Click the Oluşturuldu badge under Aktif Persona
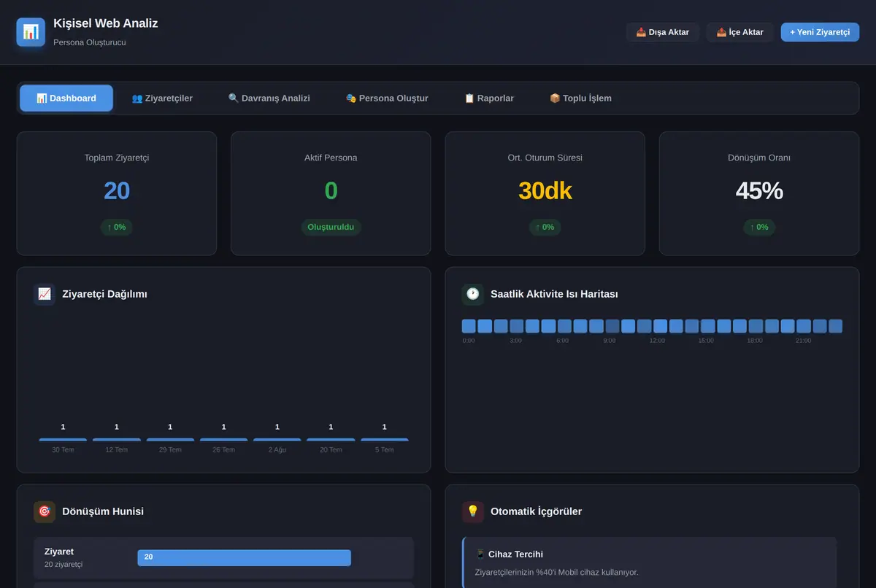 331,227
